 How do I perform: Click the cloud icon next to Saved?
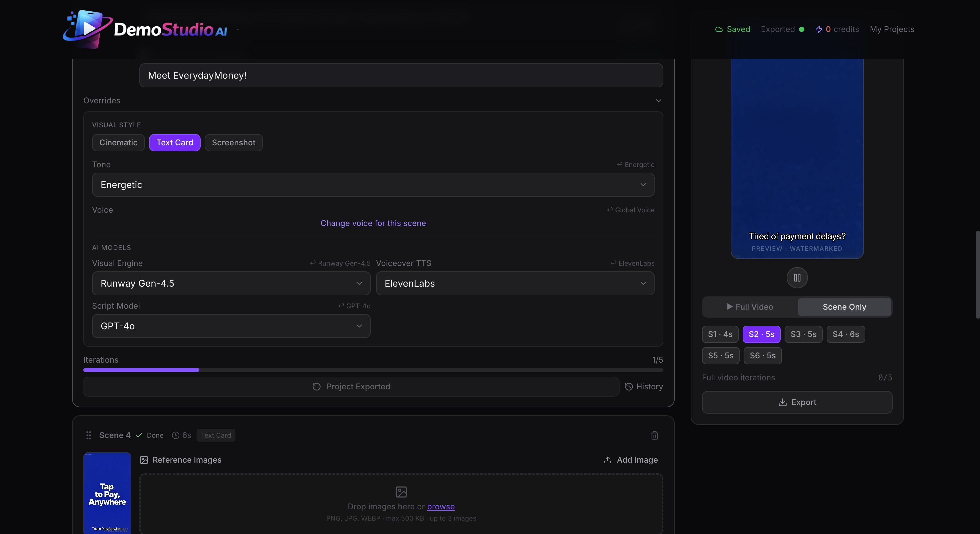pyautogui.click(x=718, y=29)
